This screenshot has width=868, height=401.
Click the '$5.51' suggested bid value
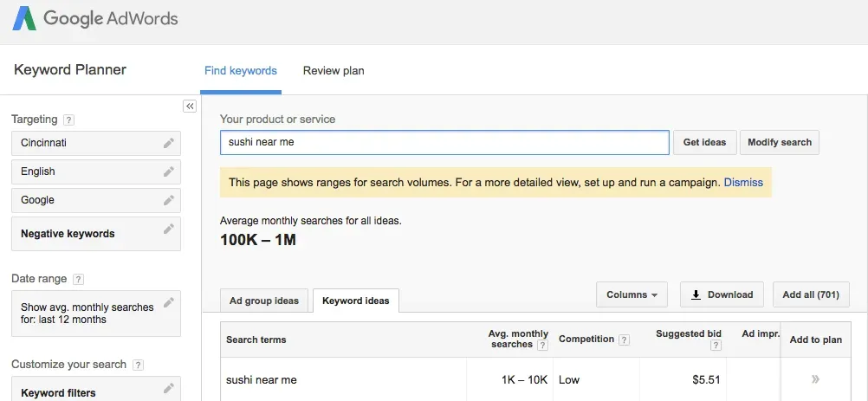click(x=706, y=380)
